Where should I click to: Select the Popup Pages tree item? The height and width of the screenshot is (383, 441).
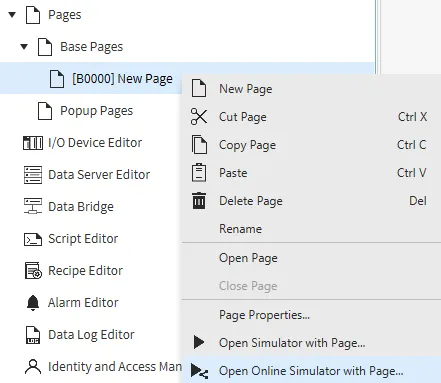click(96, 111)
